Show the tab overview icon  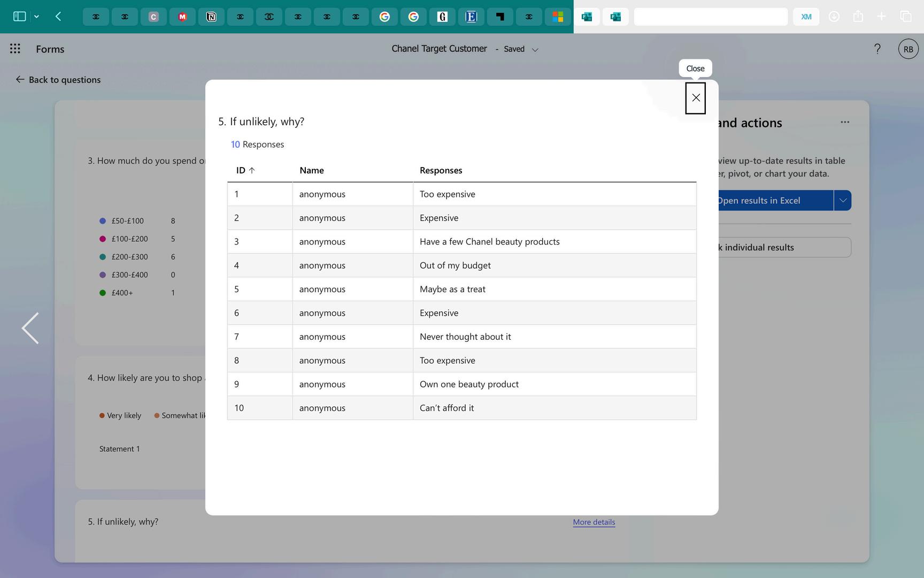(x=906, y=17)
